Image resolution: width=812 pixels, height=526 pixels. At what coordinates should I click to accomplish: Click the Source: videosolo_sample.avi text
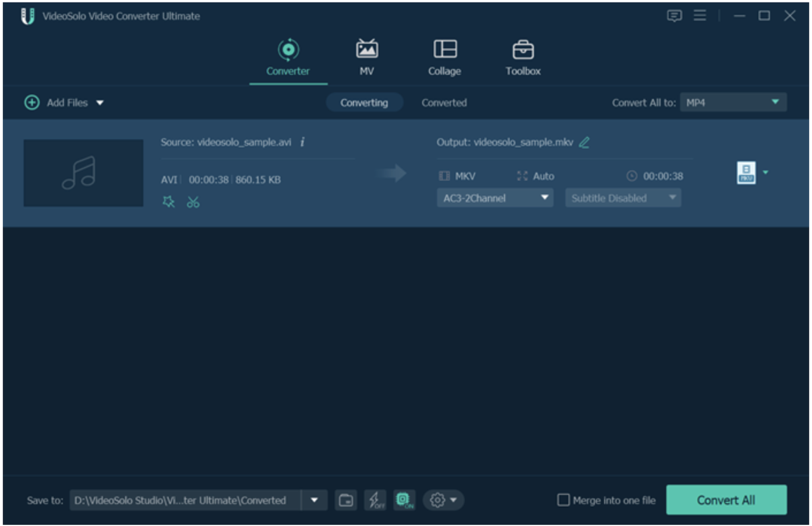click(x=226, y=142)
